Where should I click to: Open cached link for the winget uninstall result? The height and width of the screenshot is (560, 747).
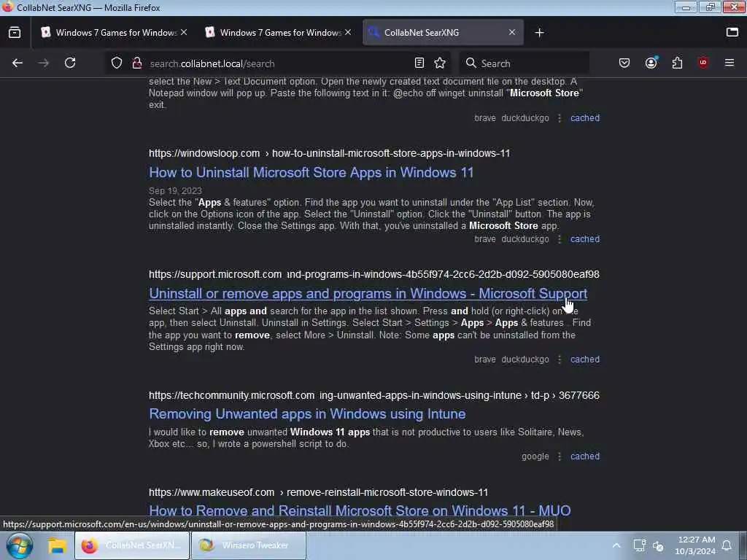pos(585,118)
